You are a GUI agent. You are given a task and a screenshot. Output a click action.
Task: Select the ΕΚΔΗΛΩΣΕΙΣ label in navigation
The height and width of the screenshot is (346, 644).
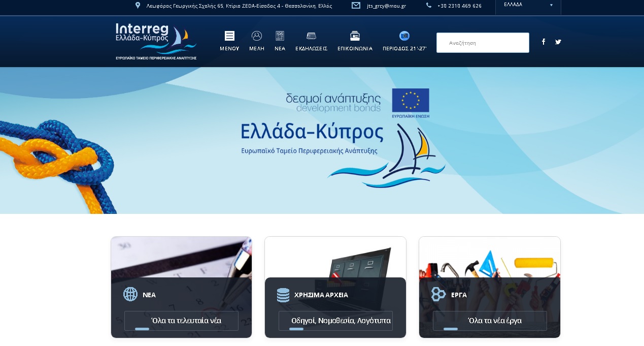pos(311,49)
